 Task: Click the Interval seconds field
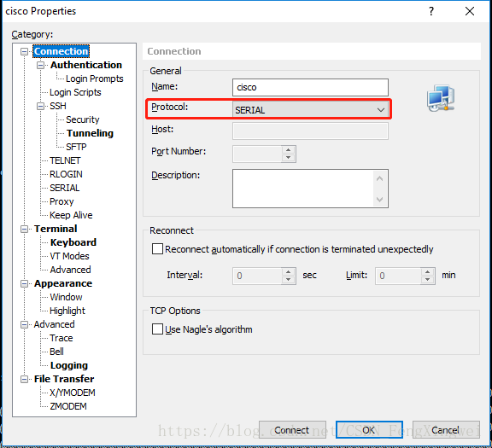[257, 276]
